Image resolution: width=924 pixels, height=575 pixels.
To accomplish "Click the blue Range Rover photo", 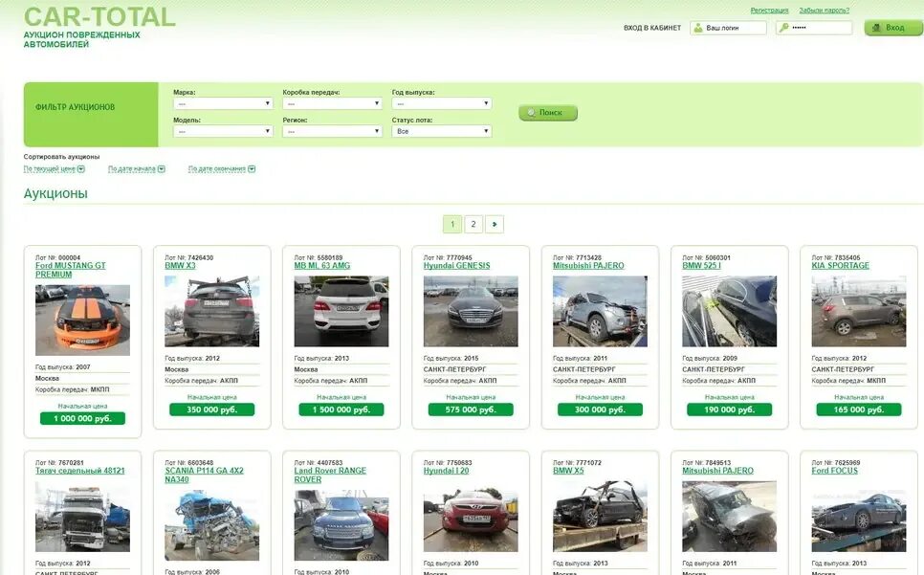I will (x=341, y=525).
